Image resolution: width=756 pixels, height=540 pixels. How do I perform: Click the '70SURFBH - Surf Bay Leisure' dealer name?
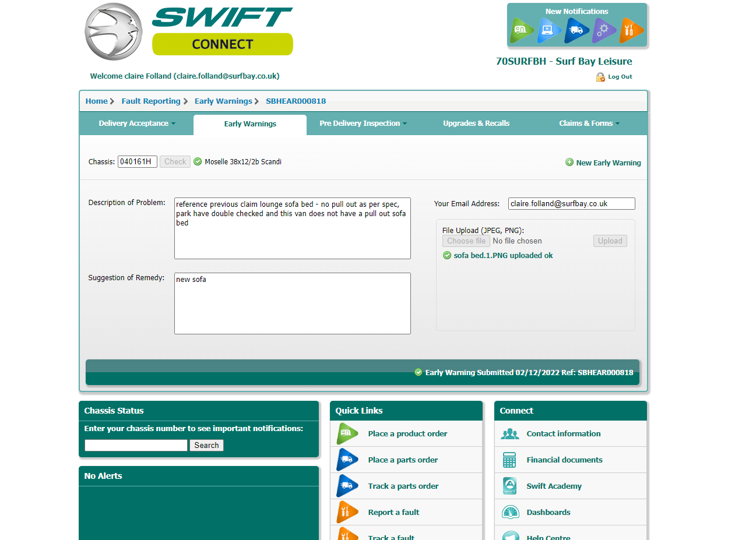pos(564,61)
